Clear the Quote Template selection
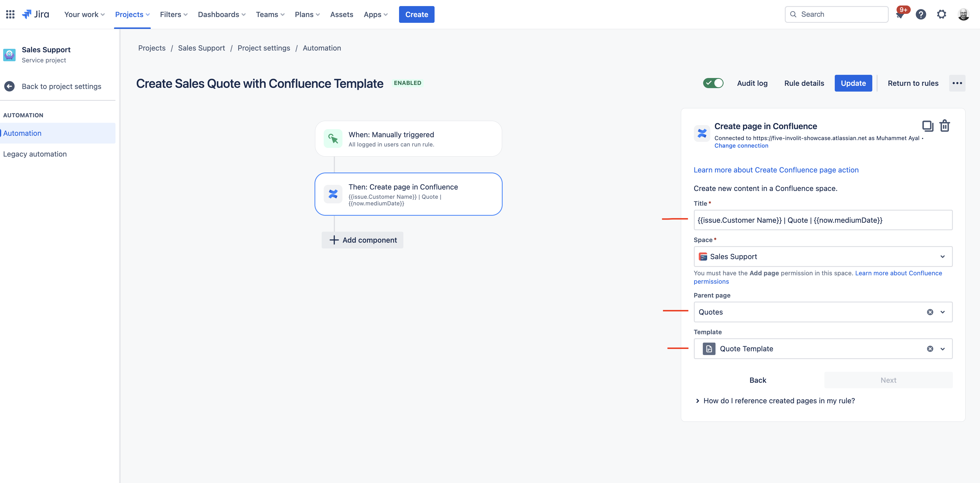Viewport: 980px width, 483px height. coord(930,349)
